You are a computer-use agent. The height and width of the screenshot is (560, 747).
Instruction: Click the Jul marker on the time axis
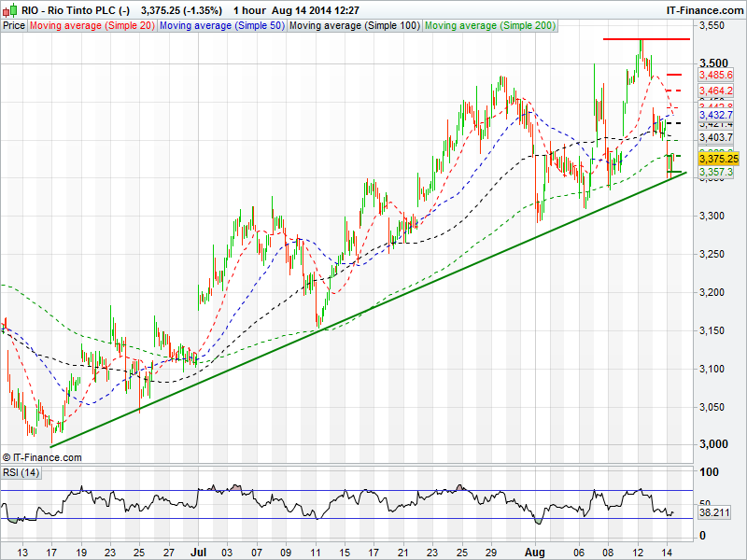[196, 553]
